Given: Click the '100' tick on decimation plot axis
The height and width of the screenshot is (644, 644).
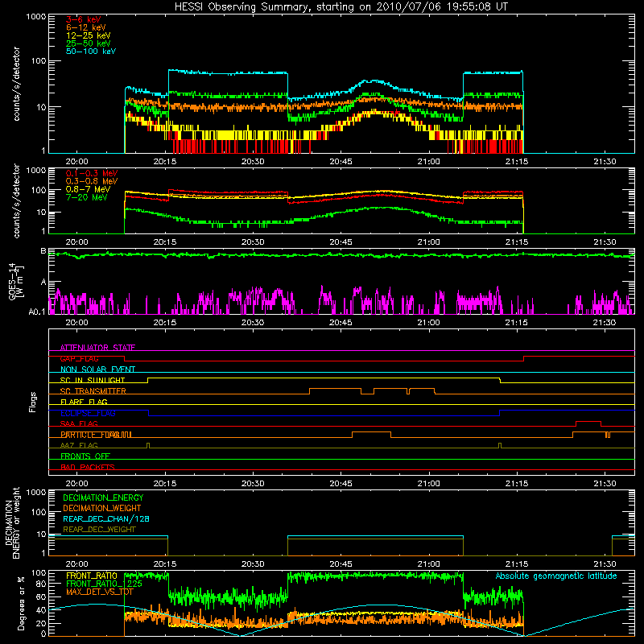Looking at the screenshot, I should pos(39,512).
